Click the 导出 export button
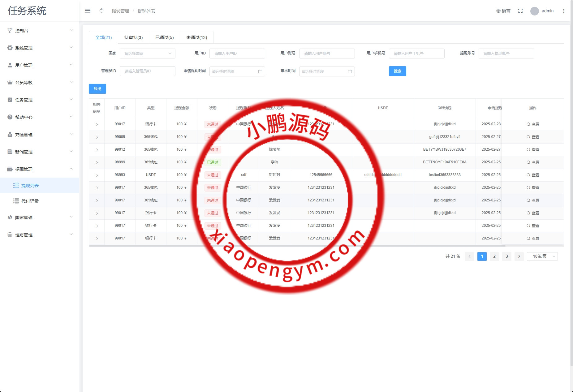Viewport: 573px width, 392px height. 97,89
